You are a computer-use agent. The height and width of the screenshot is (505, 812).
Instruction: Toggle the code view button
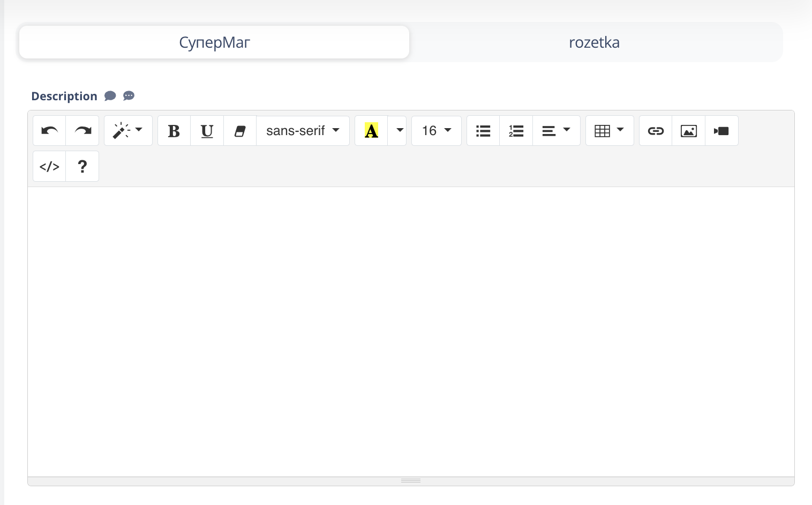tap(49, 167)
